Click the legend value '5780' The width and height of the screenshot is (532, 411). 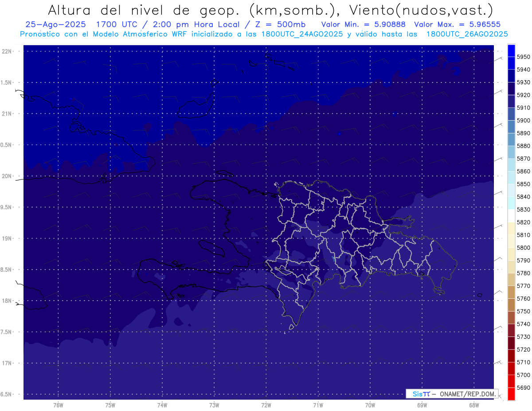523,273
